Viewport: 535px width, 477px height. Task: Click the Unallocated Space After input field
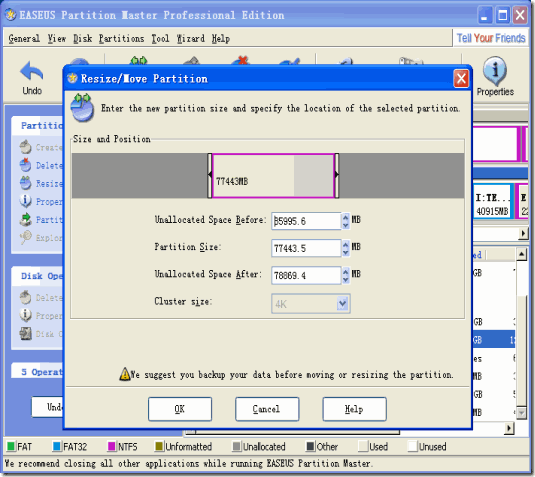306,275
